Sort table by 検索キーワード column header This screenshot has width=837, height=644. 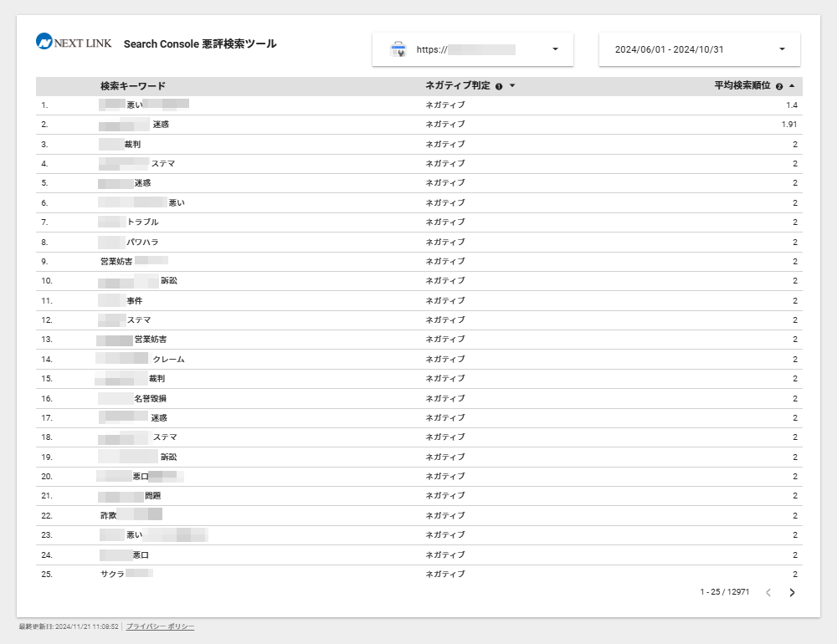(132, 86)
